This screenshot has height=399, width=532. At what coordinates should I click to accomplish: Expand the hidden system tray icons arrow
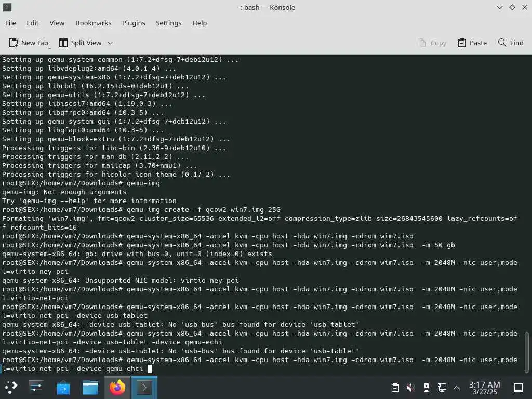click(457, 388)
